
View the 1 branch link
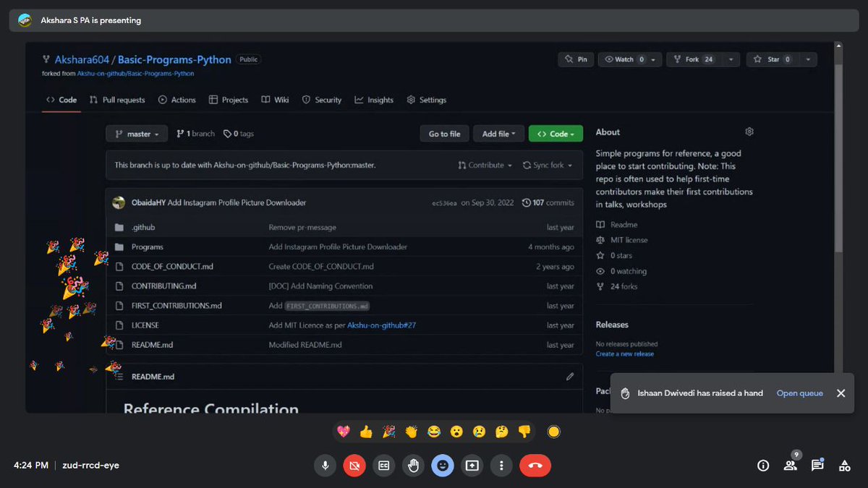click(x=196, y=134)
